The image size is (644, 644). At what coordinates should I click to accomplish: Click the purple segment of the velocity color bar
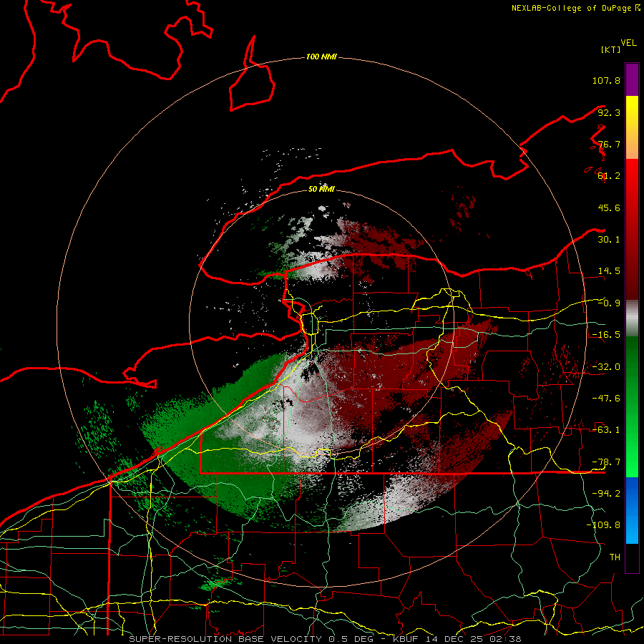pyautogui.click(x=632, y=80)
